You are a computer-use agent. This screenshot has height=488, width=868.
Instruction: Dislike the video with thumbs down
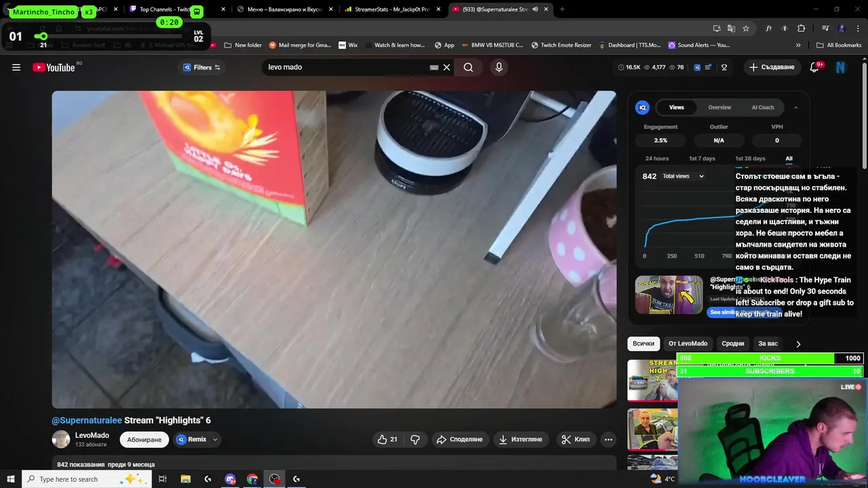[415, 439]
